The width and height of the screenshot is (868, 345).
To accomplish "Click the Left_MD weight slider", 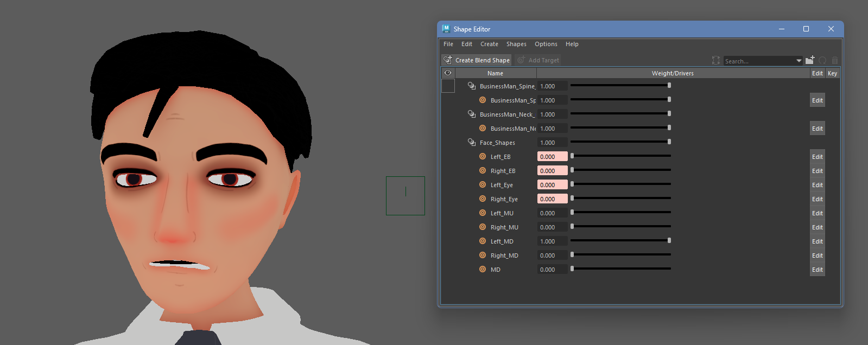I will pyautogui.click(x=620, y=240).
